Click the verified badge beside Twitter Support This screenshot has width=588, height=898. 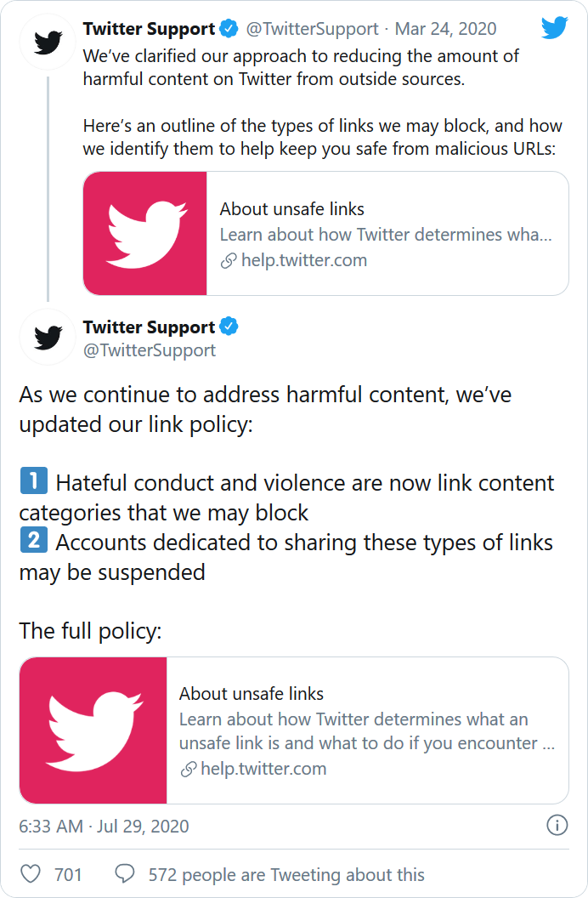pyautogui.click(x=227, y=28)
